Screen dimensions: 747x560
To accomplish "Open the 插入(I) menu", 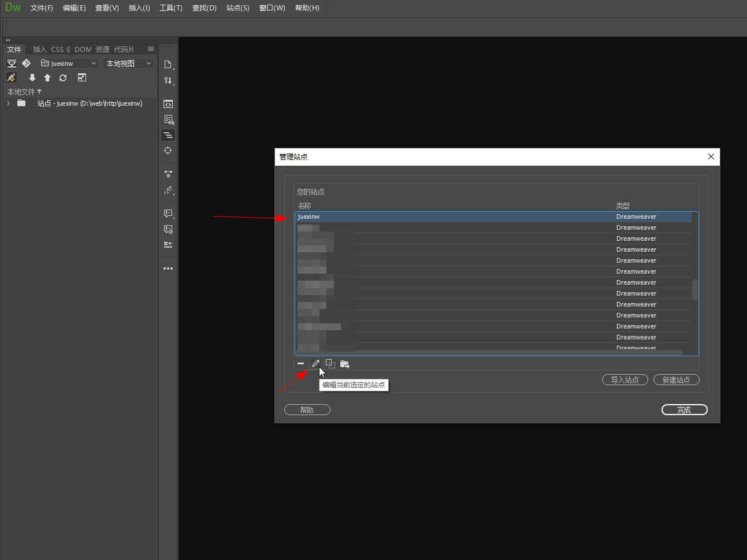I will pos(139,8).
